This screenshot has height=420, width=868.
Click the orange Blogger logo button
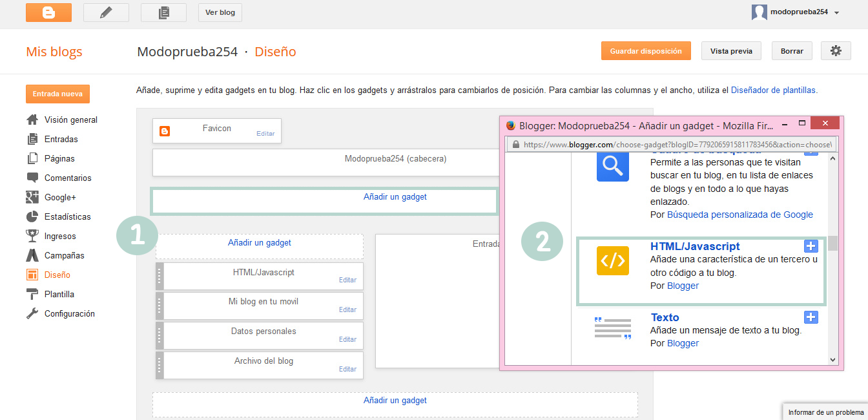[48, 12]
